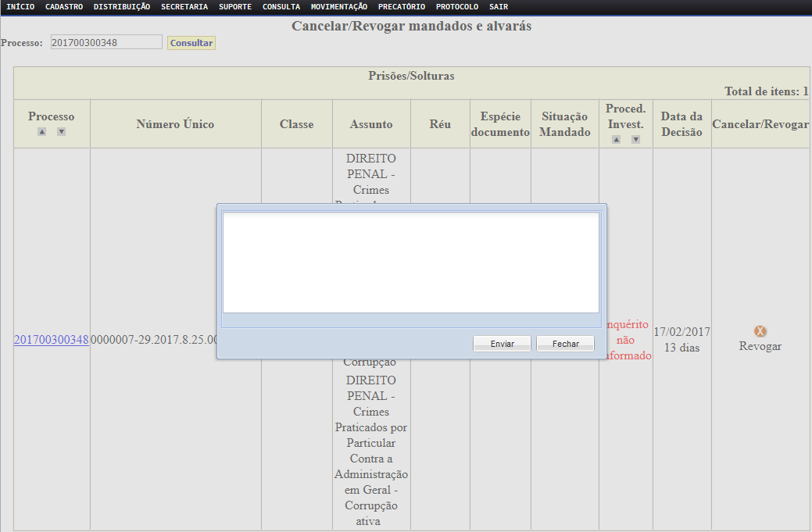812x532 pixels.
Task: Click the orange X revoke icon
Action: pos(760,331)
